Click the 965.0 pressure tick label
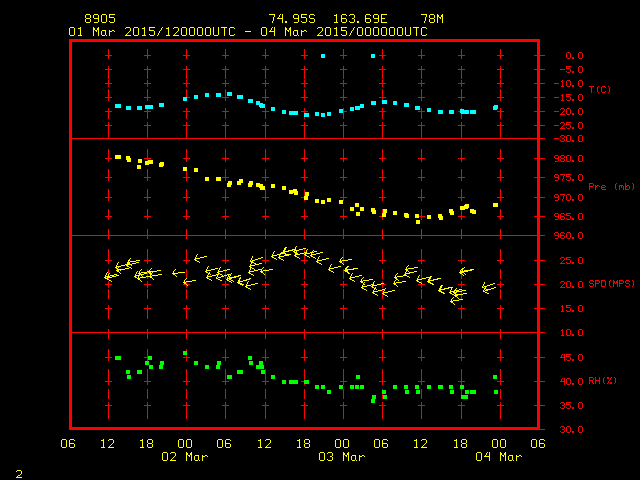This screenshot has width=640, height=480. 571,216
